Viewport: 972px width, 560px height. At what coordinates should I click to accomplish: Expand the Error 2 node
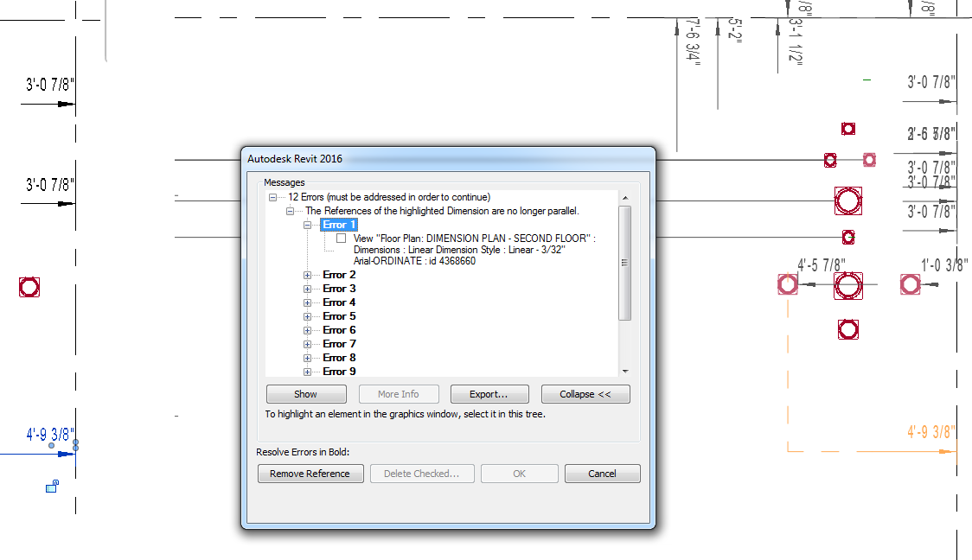click(307, 275)
